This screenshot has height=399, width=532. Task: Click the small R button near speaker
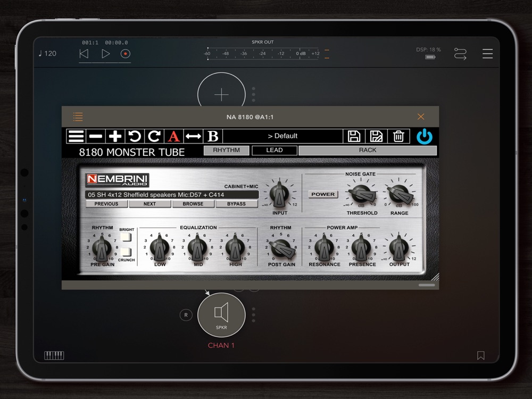coord(186,315)
